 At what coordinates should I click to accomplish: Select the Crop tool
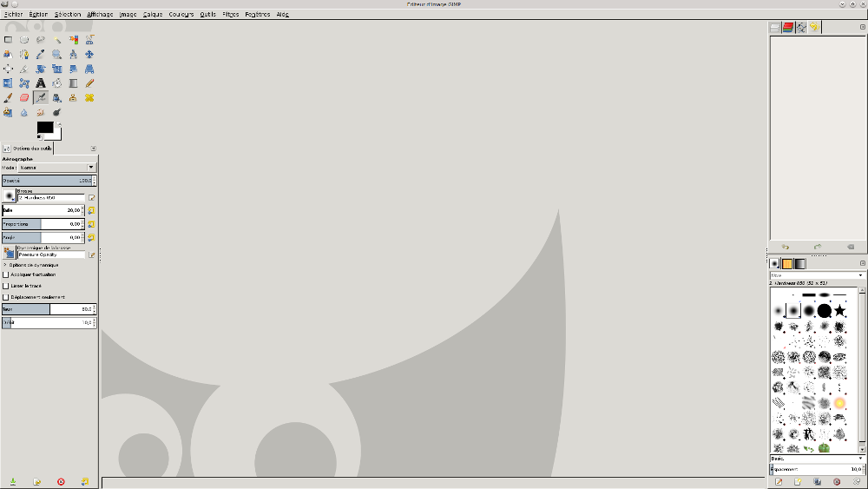(x=24, y=69)
